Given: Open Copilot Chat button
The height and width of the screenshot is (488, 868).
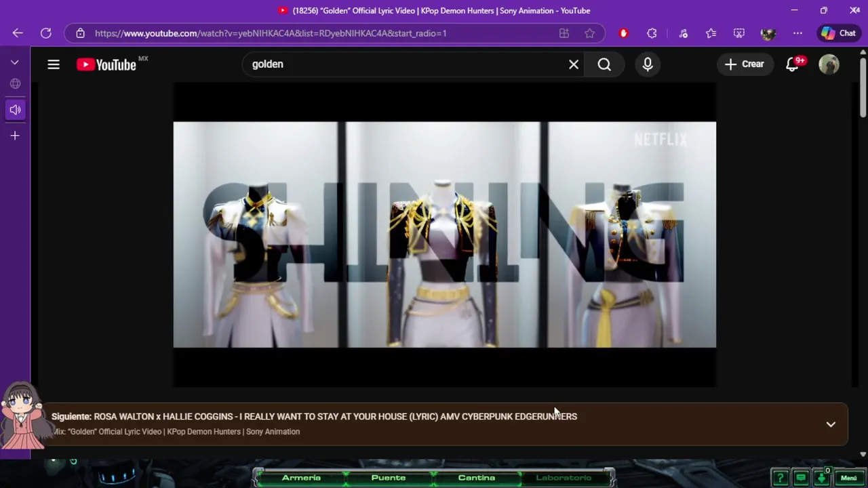Looking at the screenshot, I should tap(839, 33).
